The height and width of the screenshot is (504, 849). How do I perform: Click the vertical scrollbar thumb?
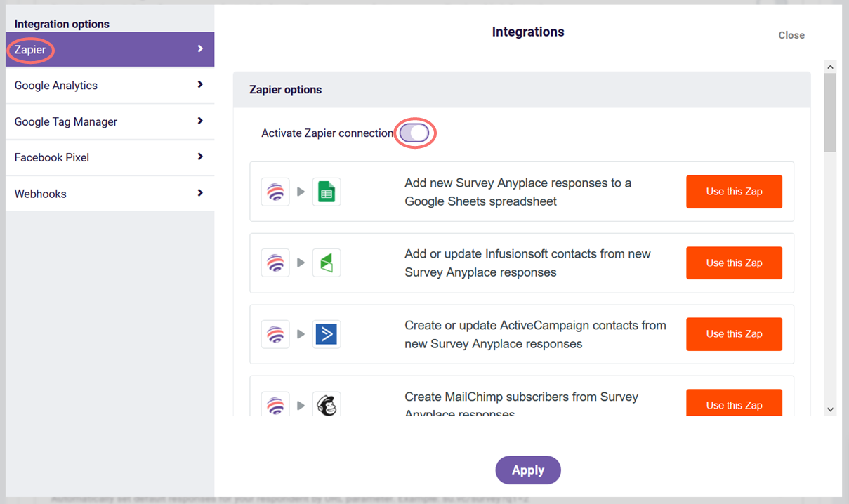point(830,112)
